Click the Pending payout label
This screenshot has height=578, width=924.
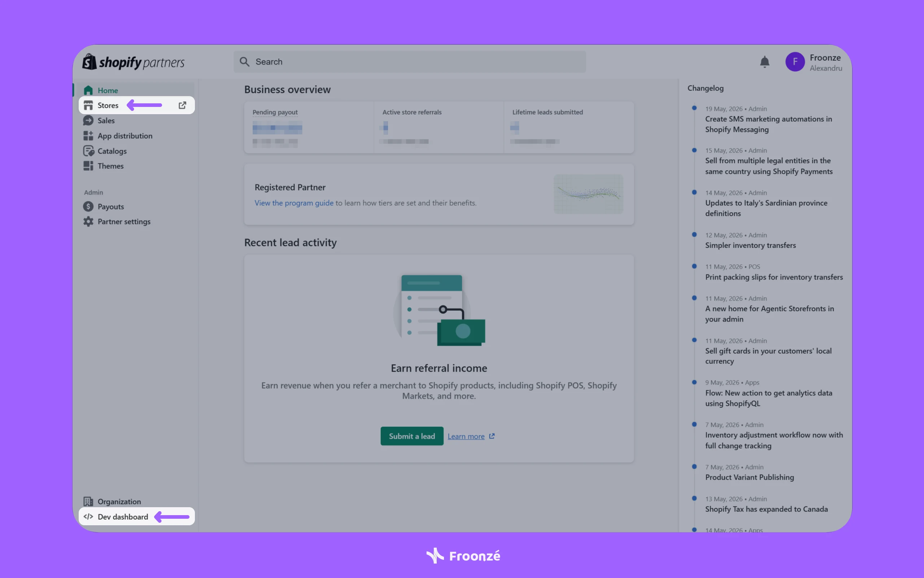[275, 112]
